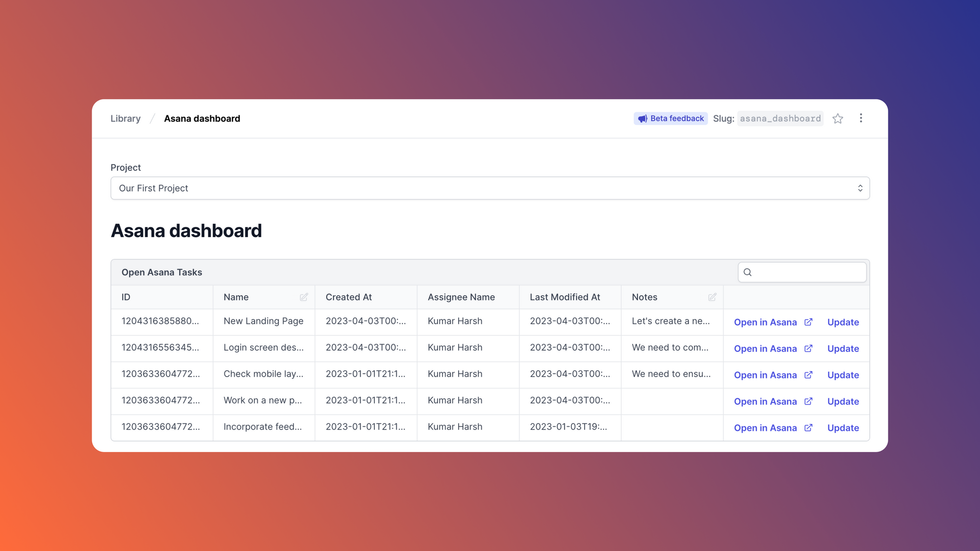Screen dimensions: 980x551
Task: Click the Notes column header
Action: click(x=672, y=297)
